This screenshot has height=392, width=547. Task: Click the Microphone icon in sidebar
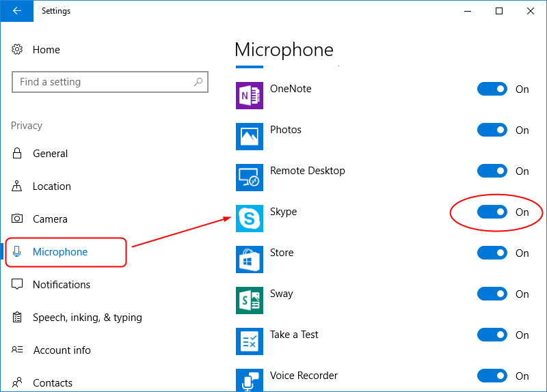pyautogui.click(x=16, y=251)
